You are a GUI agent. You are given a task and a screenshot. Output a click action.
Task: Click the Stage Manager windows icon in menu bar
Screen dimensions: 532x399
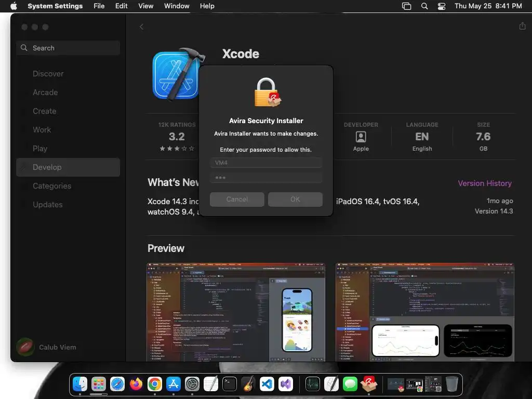point(406,6)
